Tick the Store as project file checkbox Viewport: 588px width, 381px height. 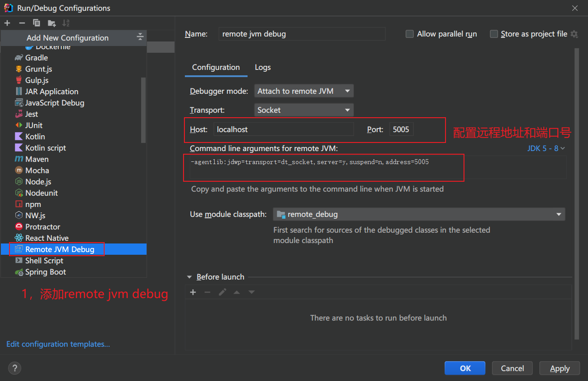pyautogui.click(x=494, y=34)
